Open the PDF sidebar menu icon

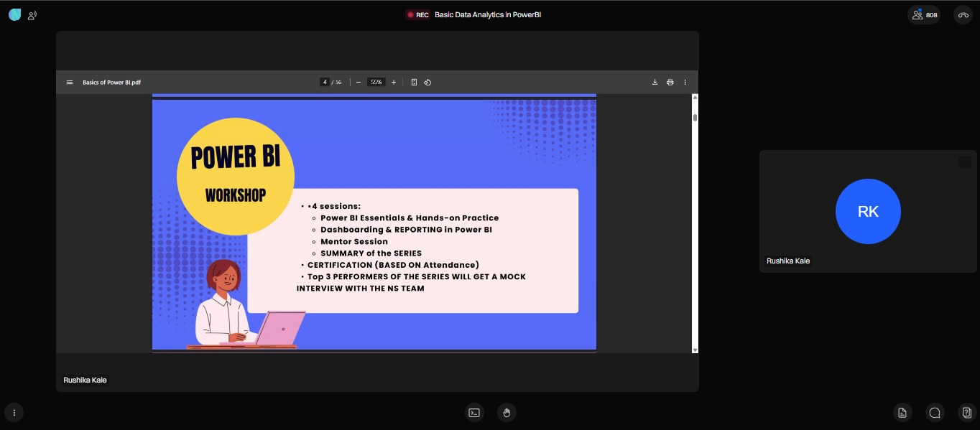click(x=70, y=83)
